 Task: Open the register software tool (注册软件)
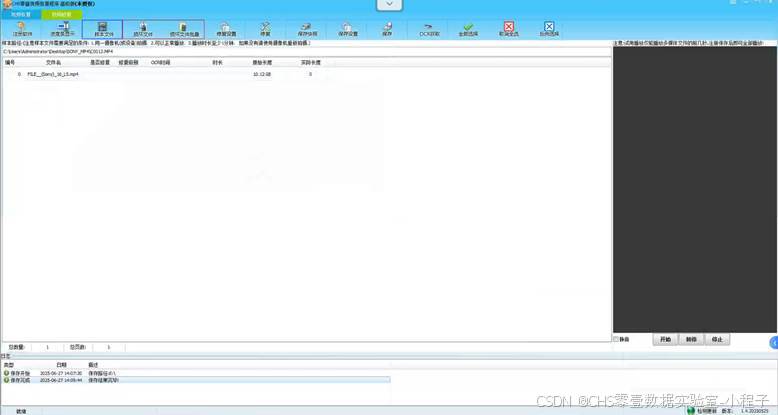[22, 29]
